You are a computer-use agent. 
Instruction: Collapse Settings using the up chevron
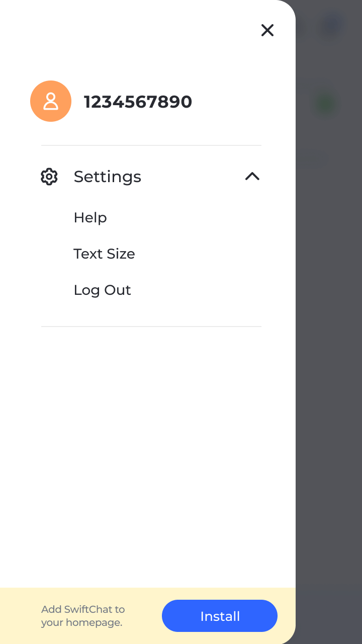[x=252, y=176]
